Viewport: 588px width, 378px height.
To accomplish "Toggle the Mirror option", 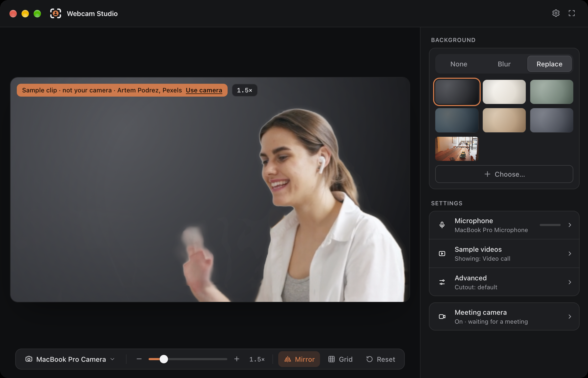I will coord(299,359).
